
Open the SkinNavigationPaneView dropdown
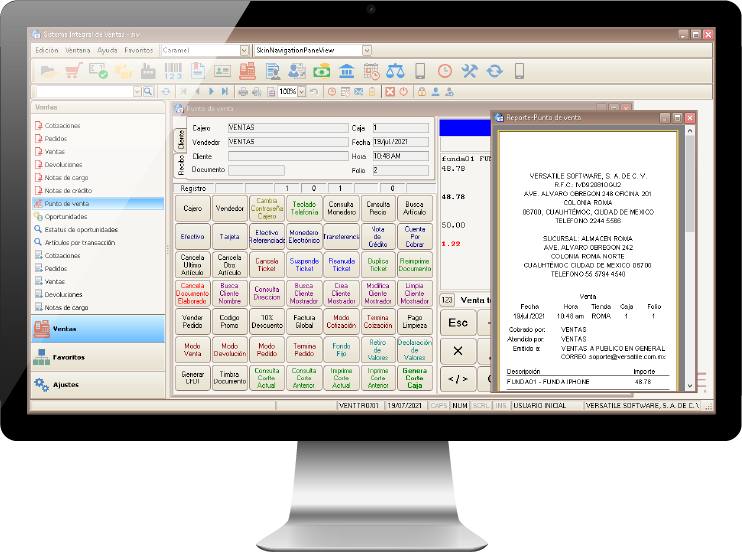click(367, 50)
